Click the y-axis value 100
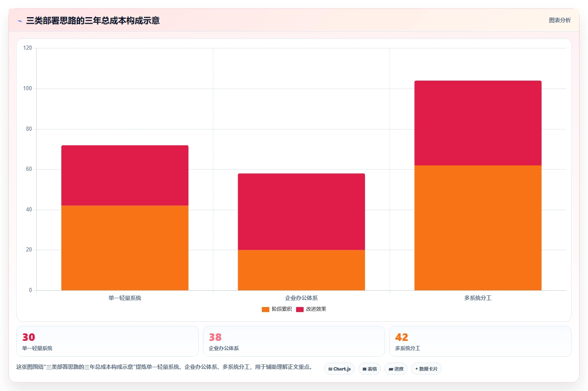The image size is (588, 391). pyautogui.click(x=28, y=89)
